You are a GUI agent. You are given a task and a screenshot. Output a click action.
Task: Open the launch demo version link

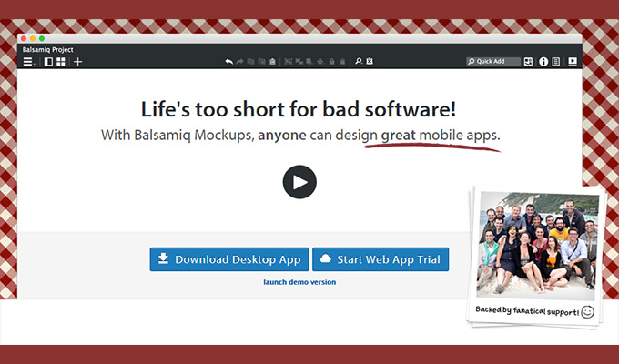(299, 282)
